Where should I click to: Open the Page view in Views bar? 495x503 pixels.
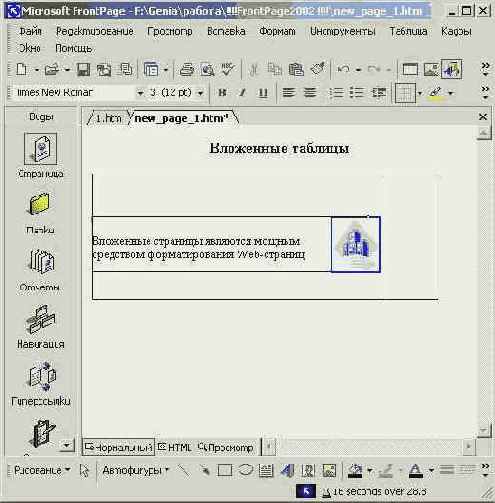click(x=40, y=155)
